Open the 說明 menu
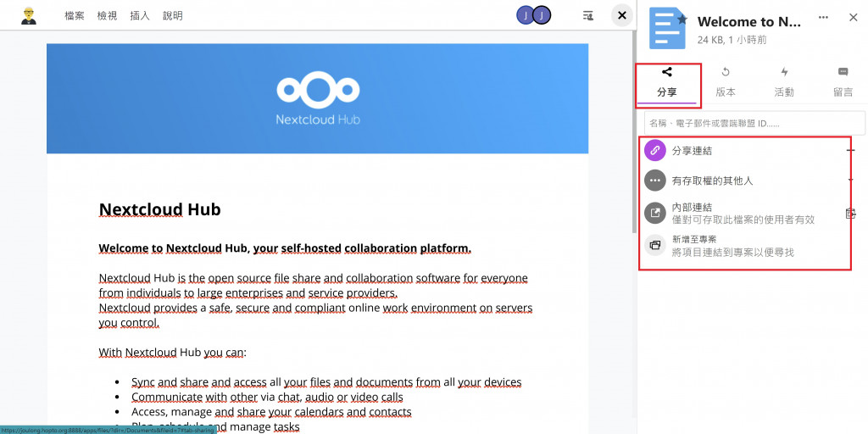This screenshot has width=868, height=434. 173,16
